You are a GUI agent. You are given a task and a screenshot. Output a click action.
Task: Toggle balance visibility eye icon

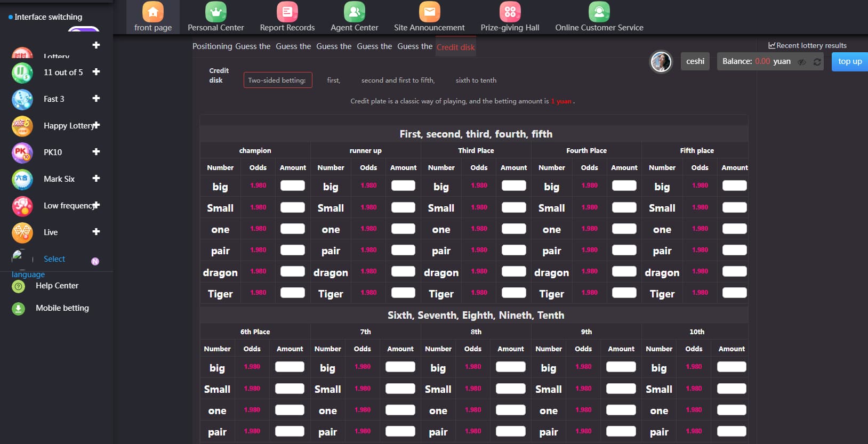802,62
